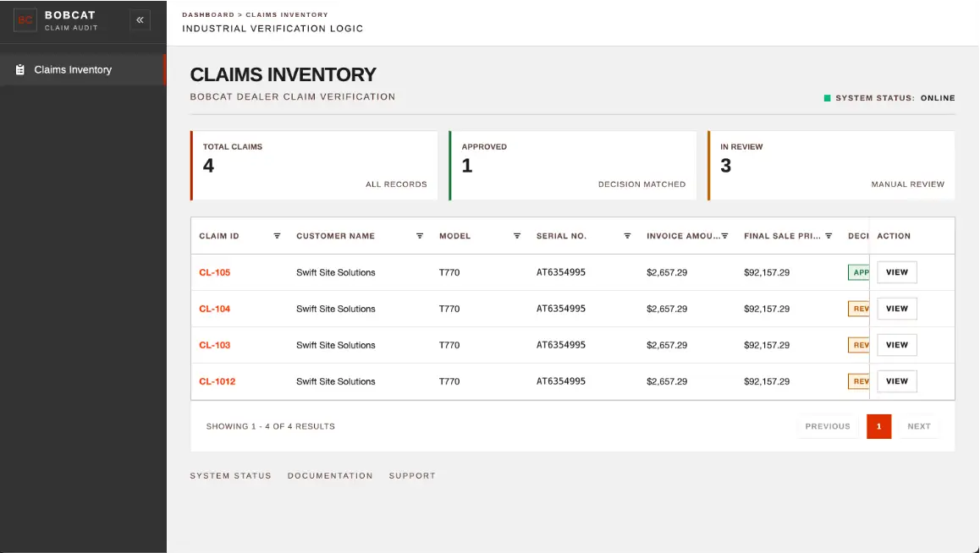Sort by Serial No. column header
This screenshot has width=980, height=553.
pos(561,236)
